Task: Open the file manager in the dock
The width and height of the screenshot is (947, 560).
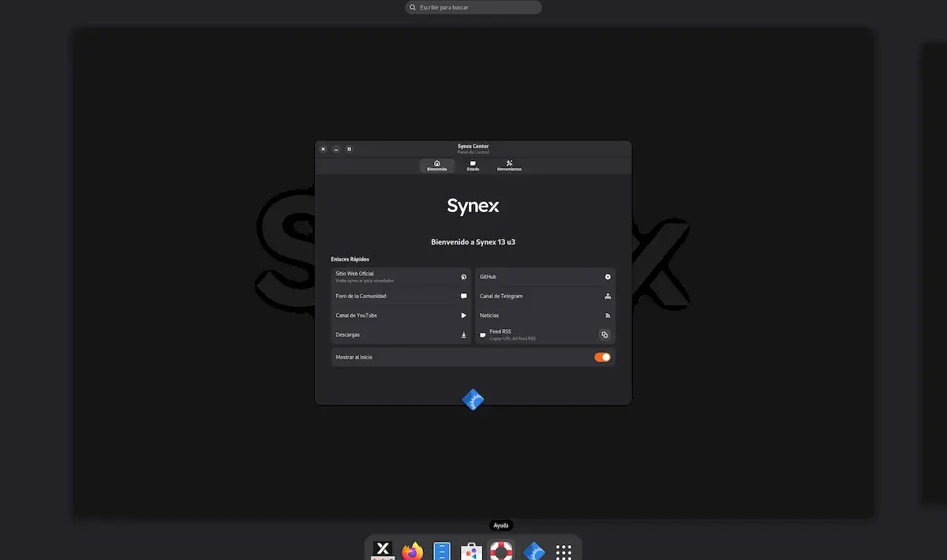Action: 443,551
